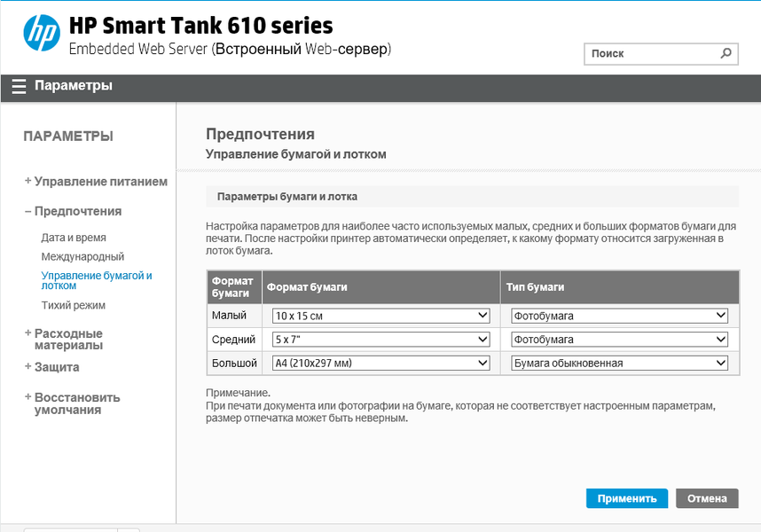Change Большой paper type Бумага обыкновенная dropdown

tap(619, 363)
